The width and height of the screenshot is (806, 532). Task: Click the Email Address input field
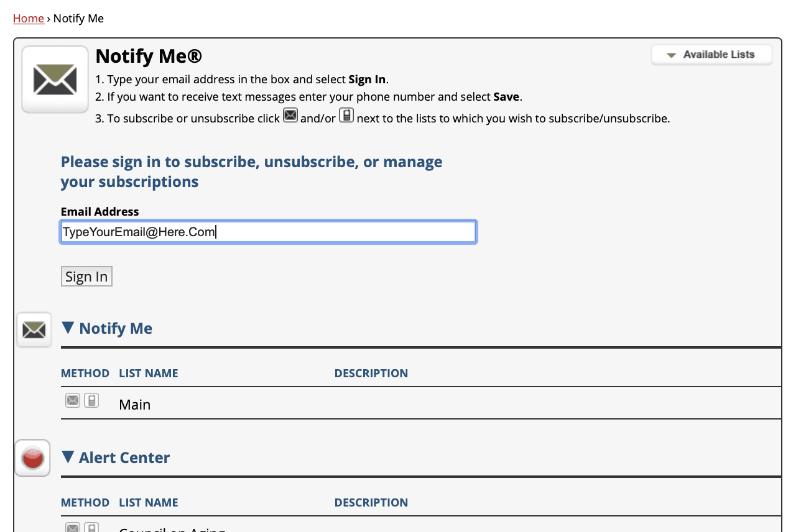click(268, 232)
